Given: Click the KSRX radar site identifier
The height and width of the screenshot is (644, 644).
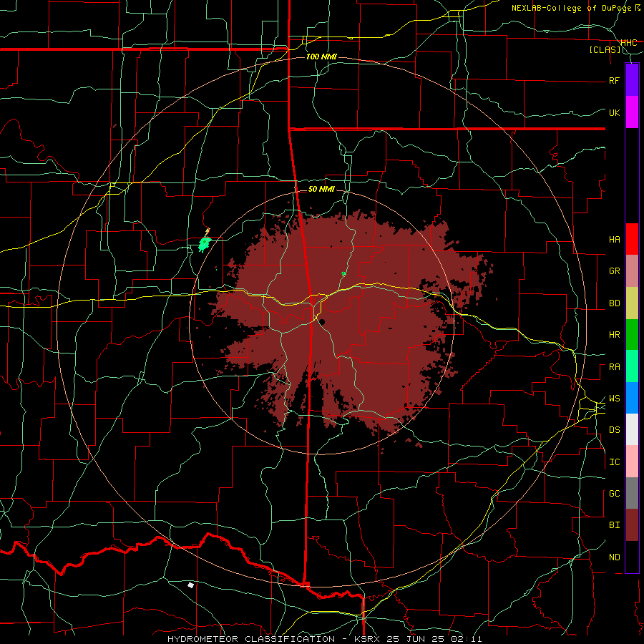Looking at the screenshot, I should click(x=366, y=639).
